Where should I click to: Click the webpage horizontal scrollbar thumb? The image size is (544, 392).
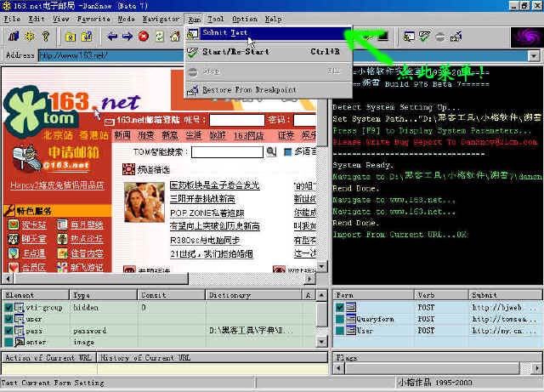100,278
